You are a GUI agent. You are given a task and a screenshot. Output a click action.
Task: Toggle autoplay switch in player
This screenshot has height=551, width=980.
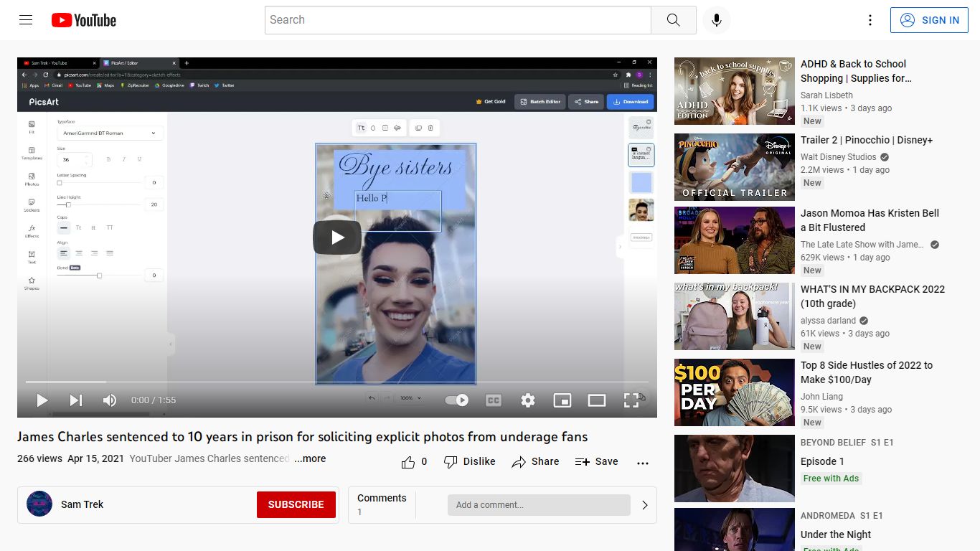point(457,400)
